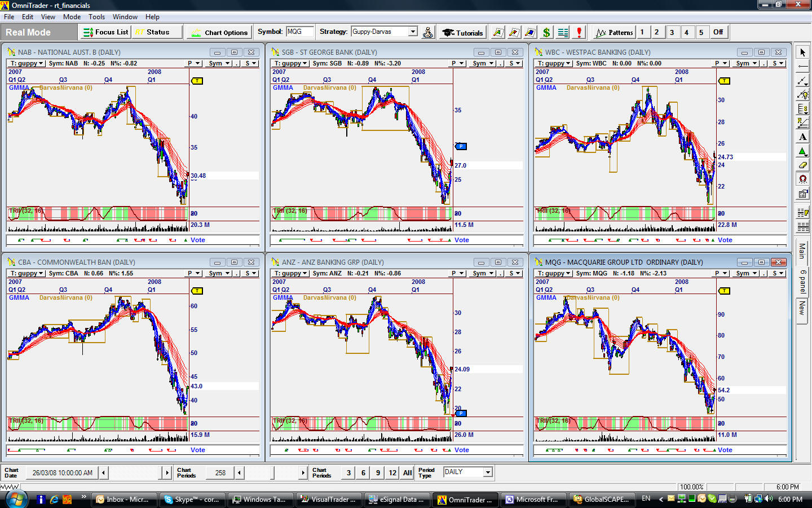Click the Chart Date field 26/03/08
The width and height of the screenshot is (812, 508).
point(61,472)
